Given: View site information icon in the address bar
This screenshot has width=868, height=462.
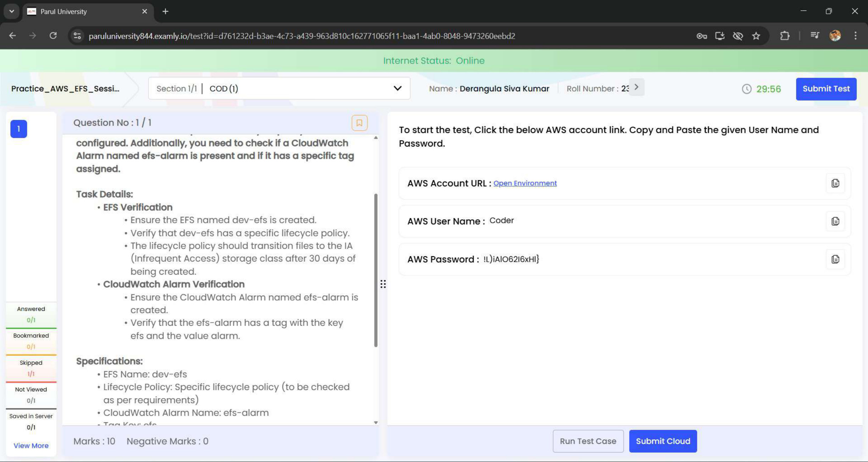Looking at the screenshot, I should point(77,36).
